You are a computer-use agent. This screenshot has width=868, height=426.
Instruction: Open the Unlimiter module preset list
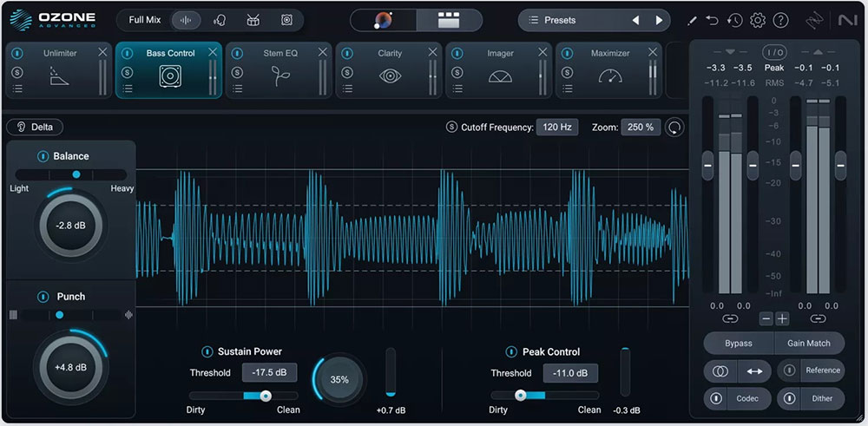tap(17, 88)
